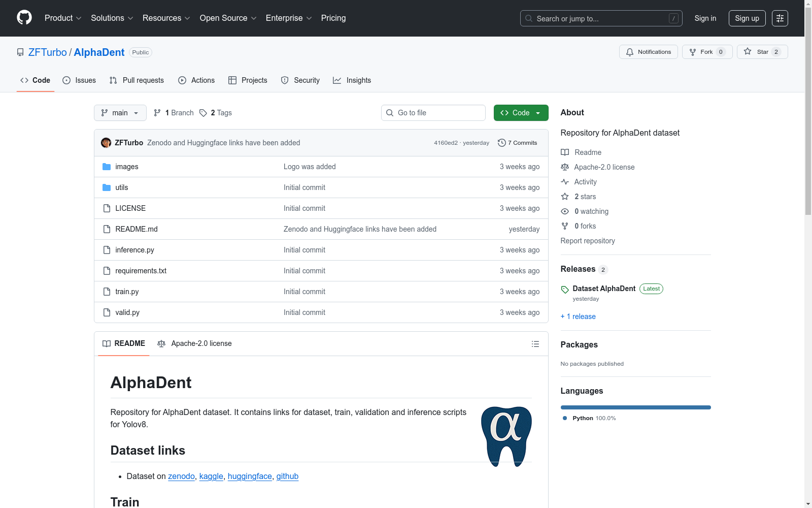This screenshot has height=508, width=812.
Task: Click the repository icon before ZFTurbo
Action: (x=20, y=52)
